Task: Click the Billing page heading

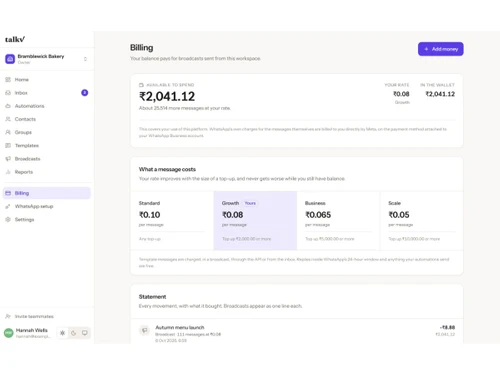Action: click(x=142, y=48)
